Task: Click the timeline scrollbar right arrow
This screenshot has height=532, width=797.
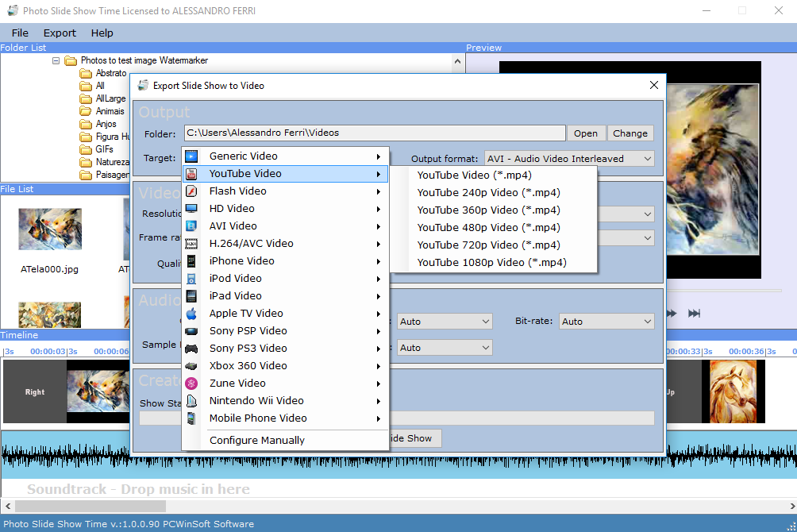Action: point(792,506)
